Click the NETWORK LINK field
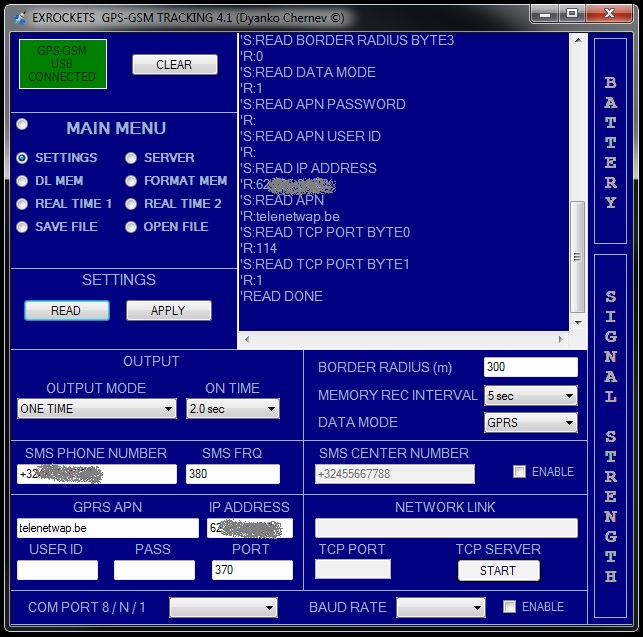This screenshot has height=637, width=643. pos(446,528)
